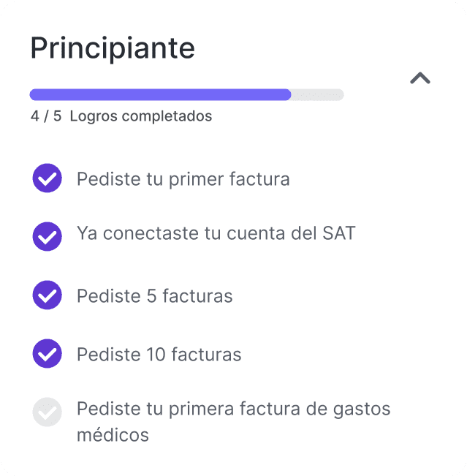
Task: Click the Principiante level heading
Action: [113, 48]
